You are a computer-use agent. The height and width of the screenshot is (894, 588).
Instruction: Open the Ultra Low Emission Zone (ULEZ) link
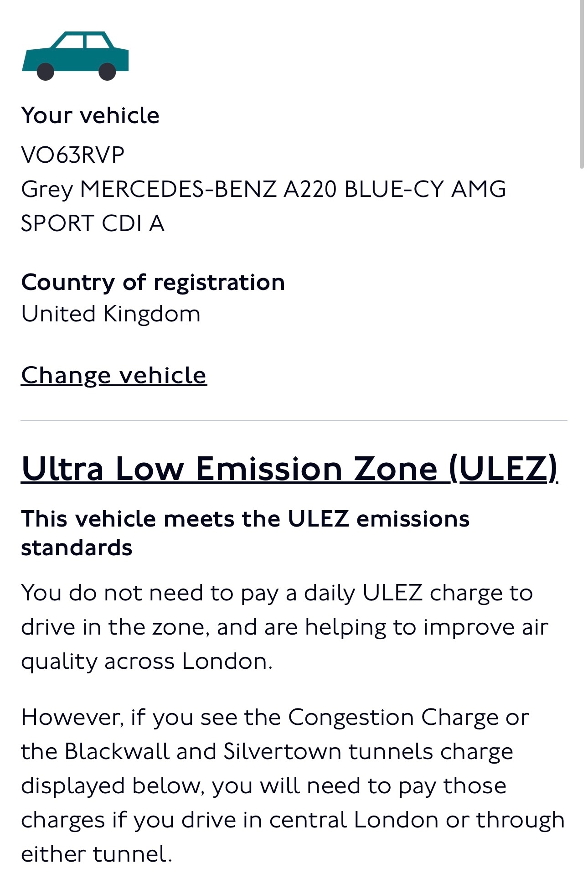(289, 469)
